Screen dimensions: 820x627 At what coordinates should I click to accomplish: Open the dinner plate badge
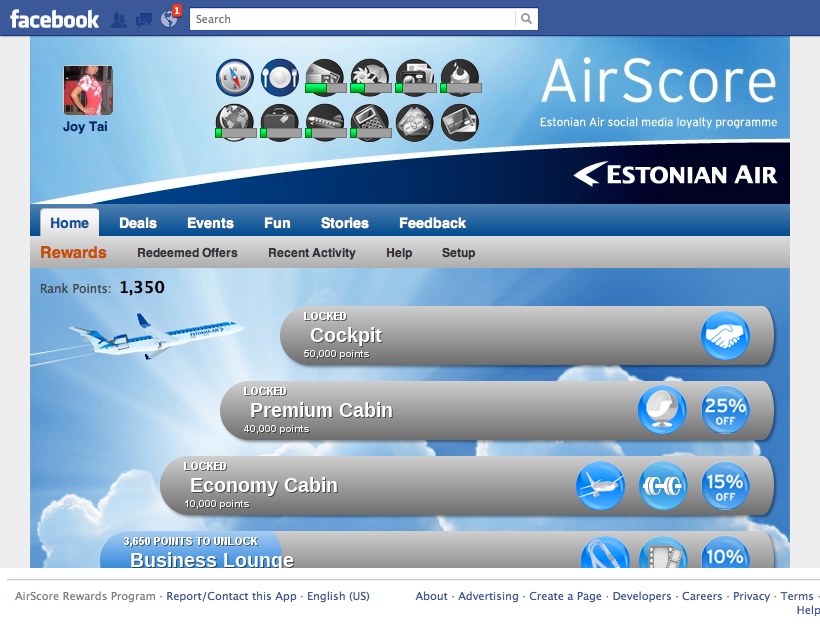coord(280,77)
